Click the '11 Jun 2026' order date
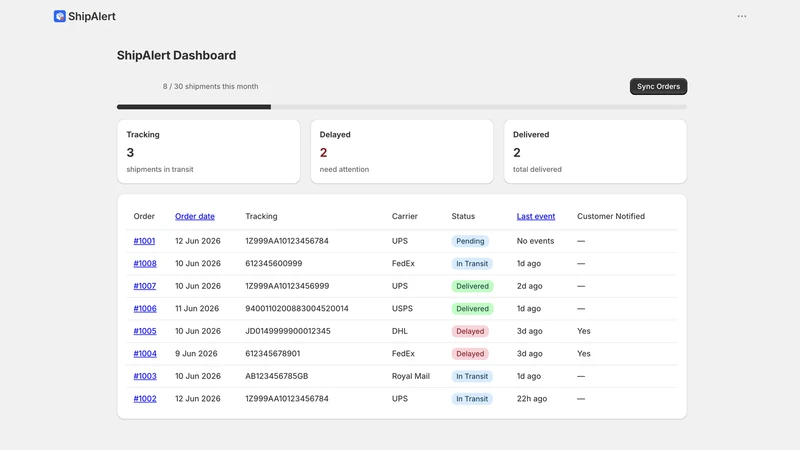Screen dimensions: 800x450 (x=197, y=308)
